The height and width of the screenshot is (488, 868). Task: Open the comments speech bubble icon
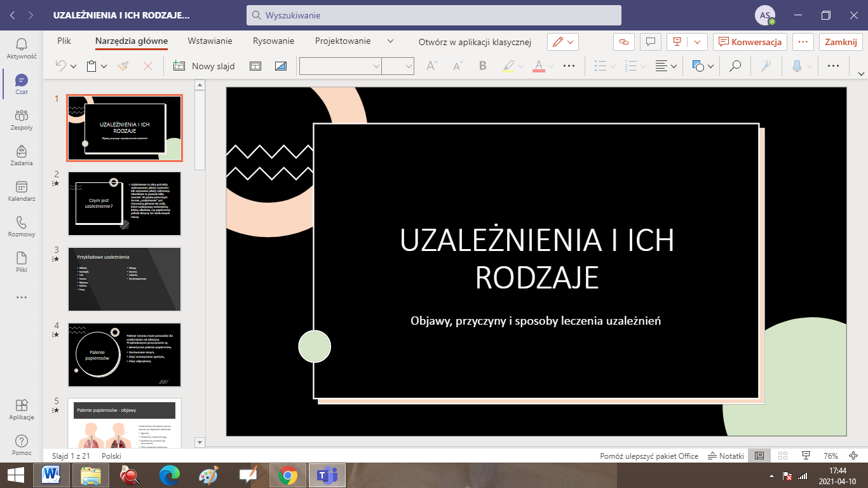[650, 41]
